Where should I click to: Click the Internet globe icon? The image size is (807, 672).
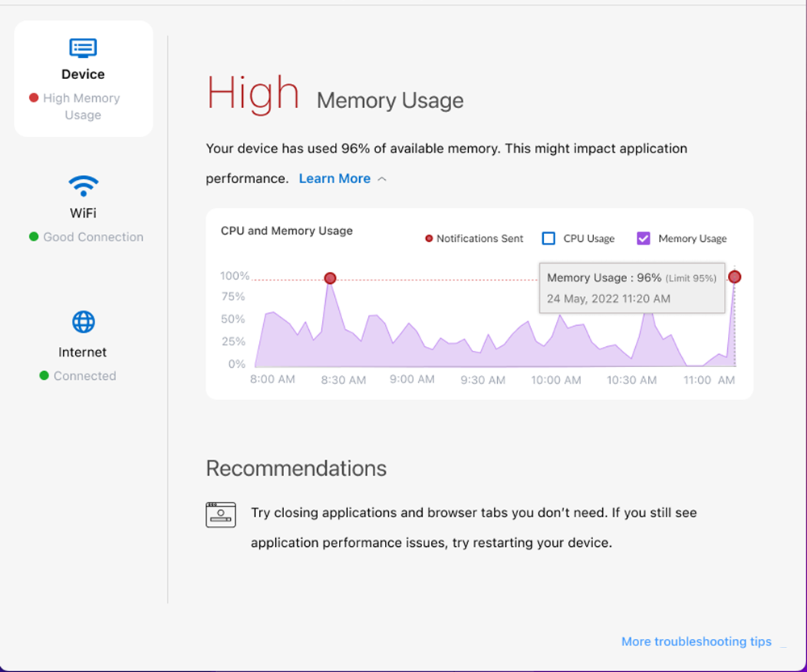[83, 323]
